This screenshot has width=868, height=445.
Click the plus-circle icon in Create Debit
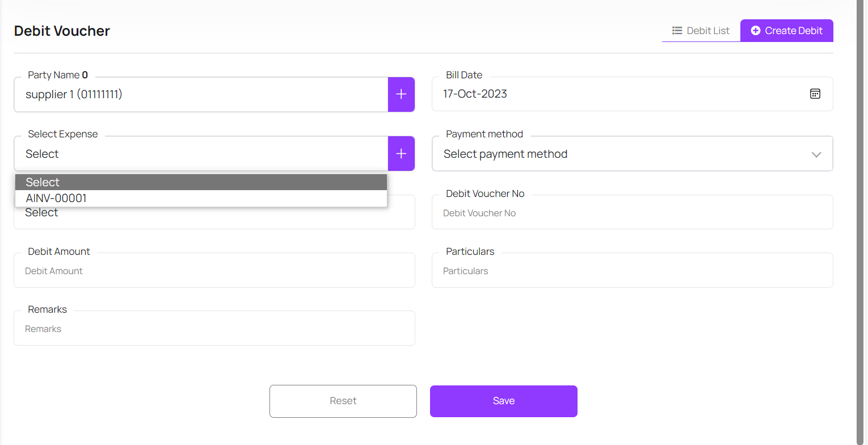point(756,31)
